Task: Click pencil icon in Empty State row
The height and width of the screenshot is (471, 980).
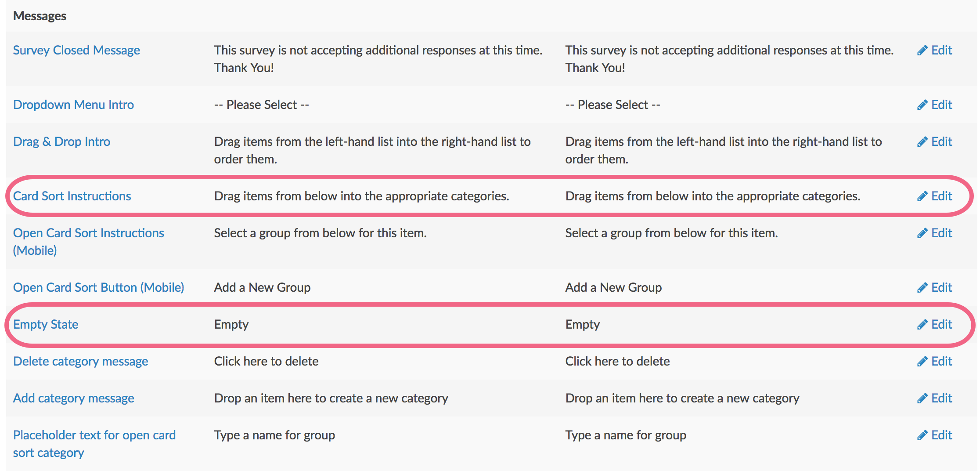Action: [922, 325]
